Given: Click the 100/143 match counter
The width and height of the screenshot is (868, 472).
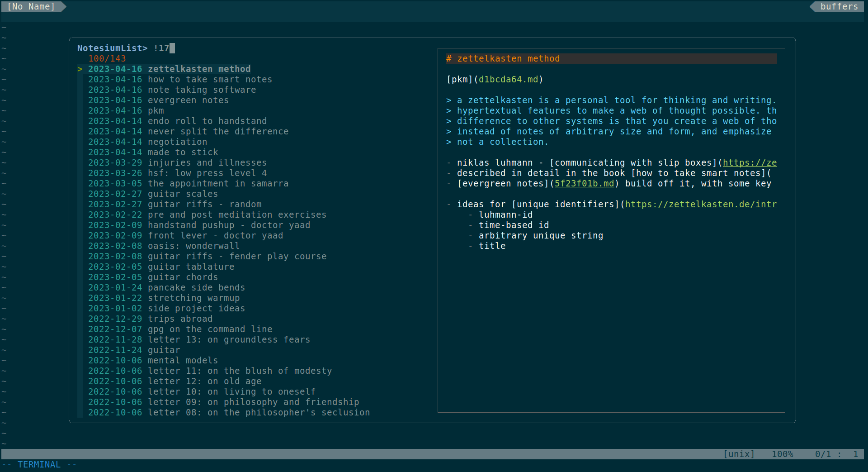Looking at the screenshot, I should tap(107, 58).
